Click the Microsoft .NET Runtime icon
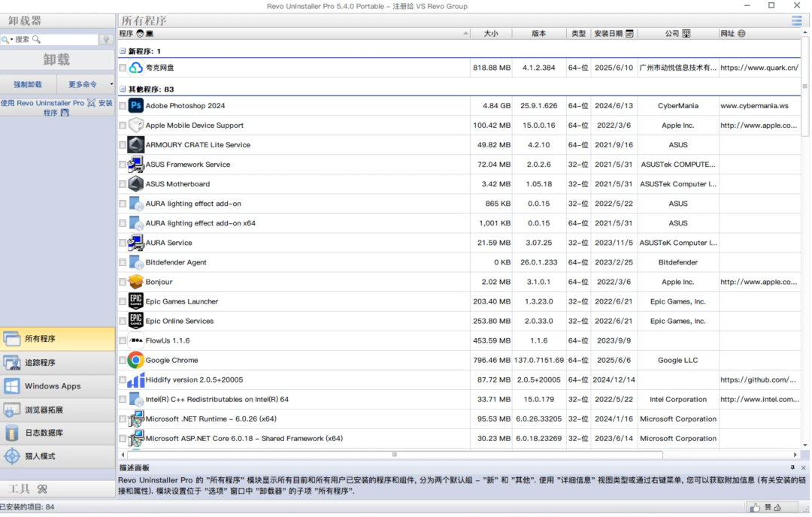The width and height of the screenshot is (812, 517). [135, 419]
